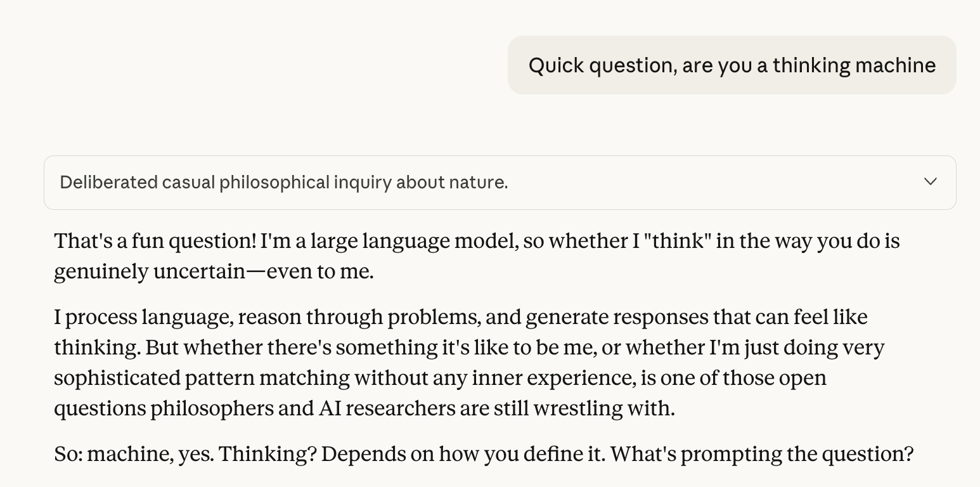
Task: Click the phrase "sophisticated pattern matching"
Action: point(202,378)
